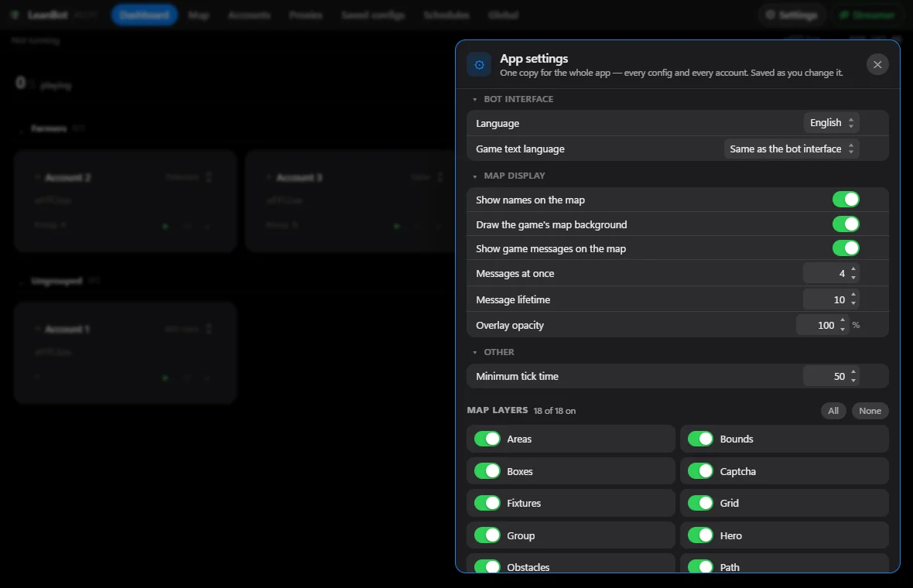This screenshot has width=913, height=588.
Task: Toggle Show game messages on the map
Action: (x=846, y=248)
